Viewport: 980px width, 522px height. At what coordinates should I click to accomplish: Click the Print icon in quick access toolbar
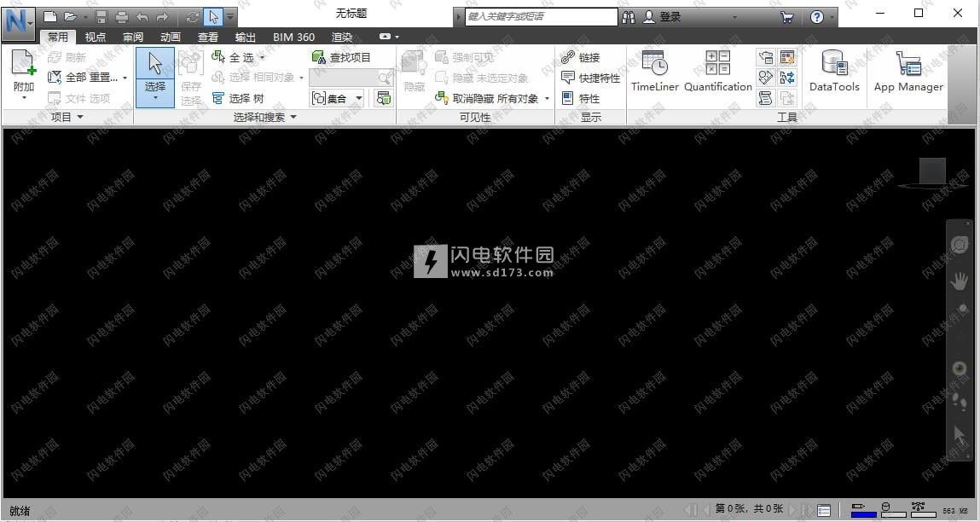pyautogui.click(x=122, y=17)
